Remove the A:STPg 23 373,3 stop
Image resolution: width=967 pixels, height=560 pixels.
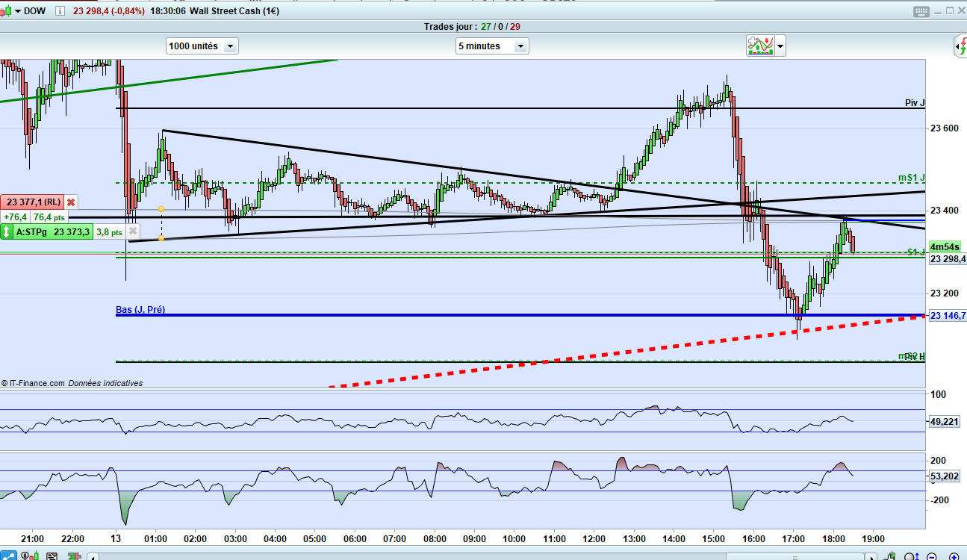(132, 232)
